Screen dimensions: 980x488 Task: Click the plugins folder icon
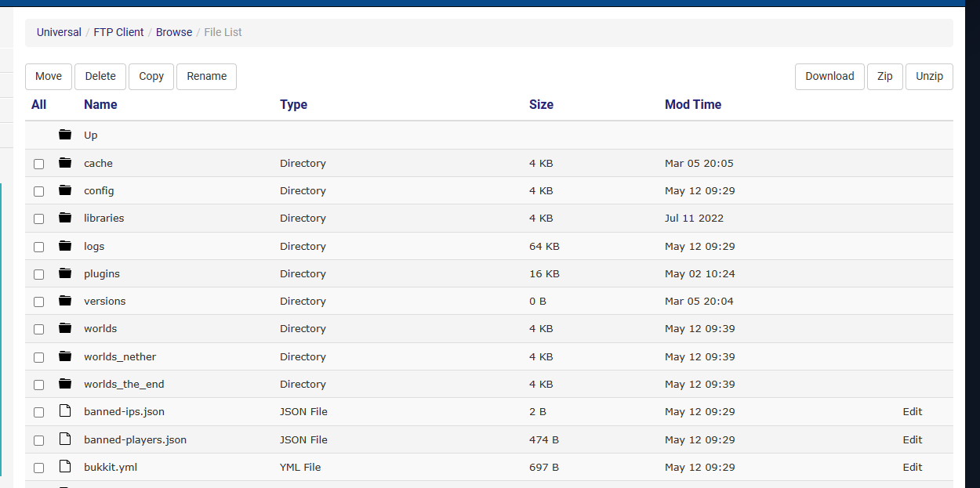pos(65,273)
